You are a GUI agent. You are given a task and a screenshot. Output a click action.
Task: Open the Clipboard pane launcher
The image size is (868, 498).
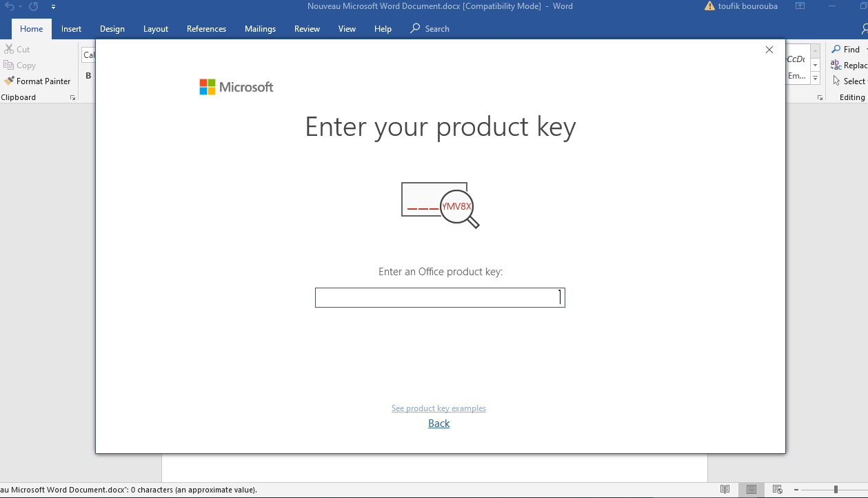[72, 98]
